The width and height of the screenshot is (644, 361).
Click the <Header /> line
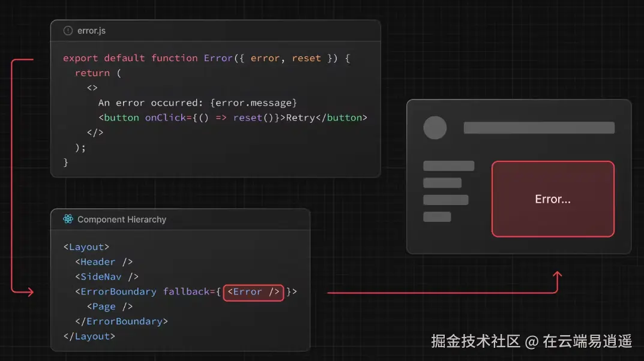(x=104, y=261)
